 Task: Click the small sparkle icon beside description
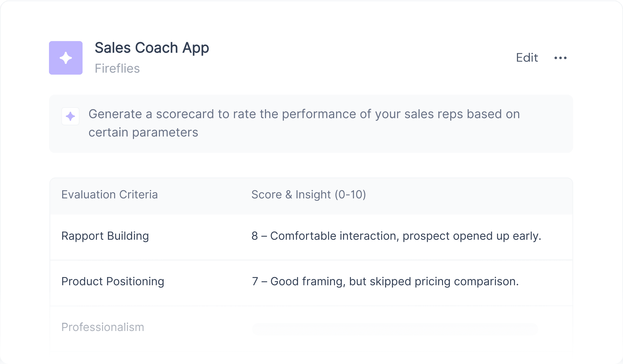tap(71, 116)
